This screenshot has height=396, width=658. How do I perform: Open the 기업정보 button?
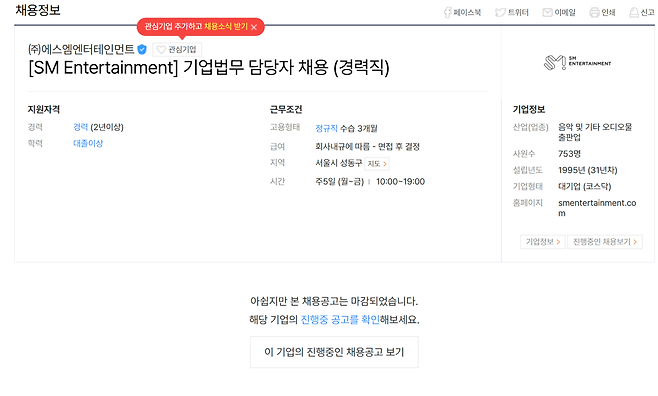coord(543,242)
